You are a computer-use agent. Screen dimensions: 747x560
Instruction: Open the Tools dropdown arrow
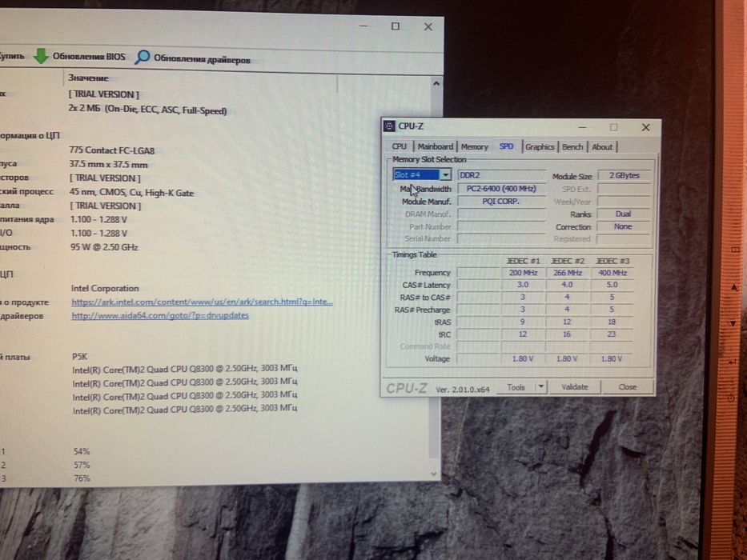pyautogui.click(x=540, y=386)
